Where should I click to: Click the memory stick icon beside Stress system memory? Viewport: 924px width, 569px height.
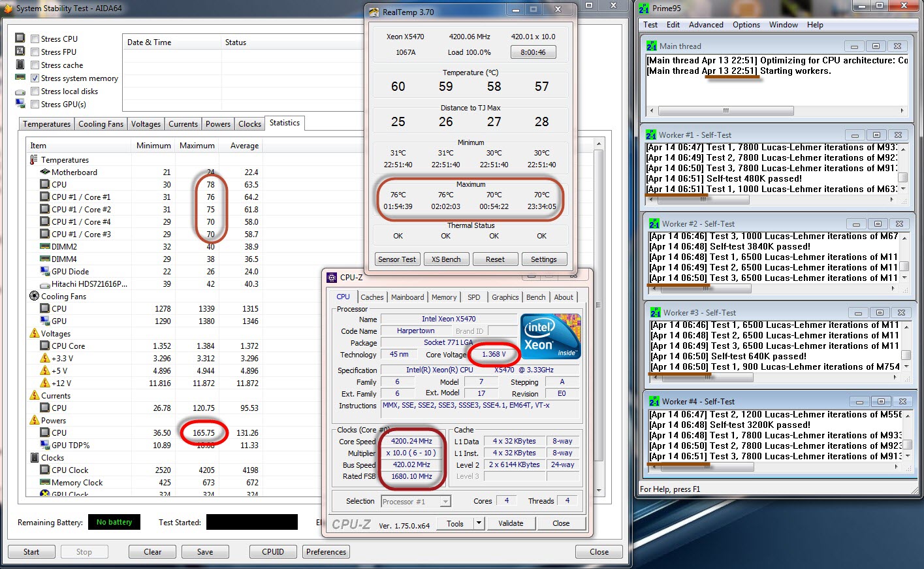point(20,78)
